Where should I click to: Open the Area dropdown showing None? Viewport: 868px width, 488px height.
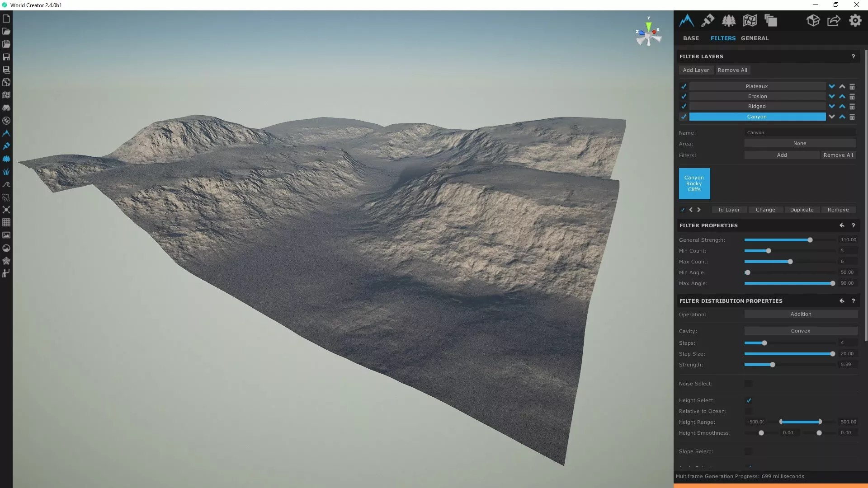(x=800, y=143)
